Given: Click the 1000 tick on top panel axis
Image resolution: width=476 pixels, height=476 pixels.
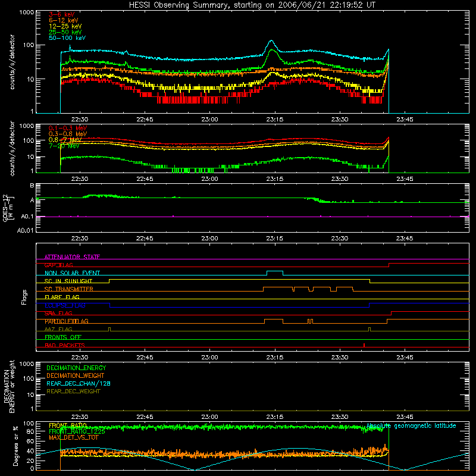Looking at the screenshot, I should pos(27,12).
